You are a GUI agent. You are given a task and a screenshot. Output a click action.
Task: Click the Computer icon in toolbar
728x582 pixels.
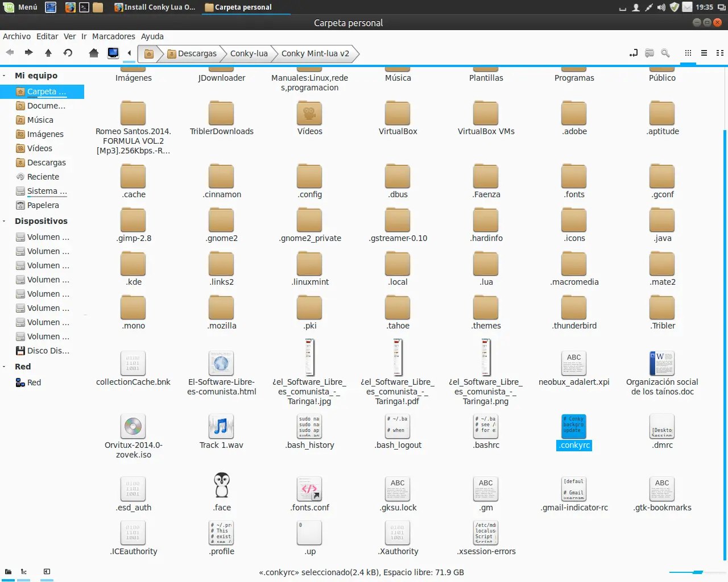tap(113, 53)
